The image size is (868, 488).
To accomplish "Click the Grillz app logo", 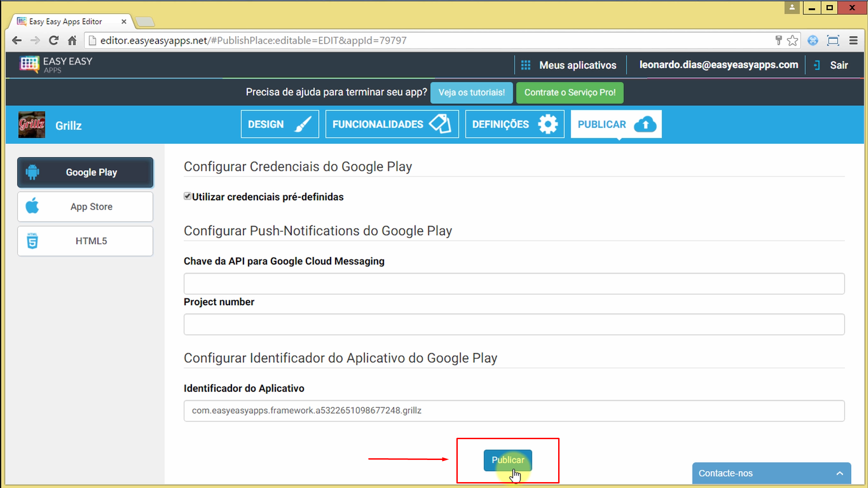I will coord(31,124).
